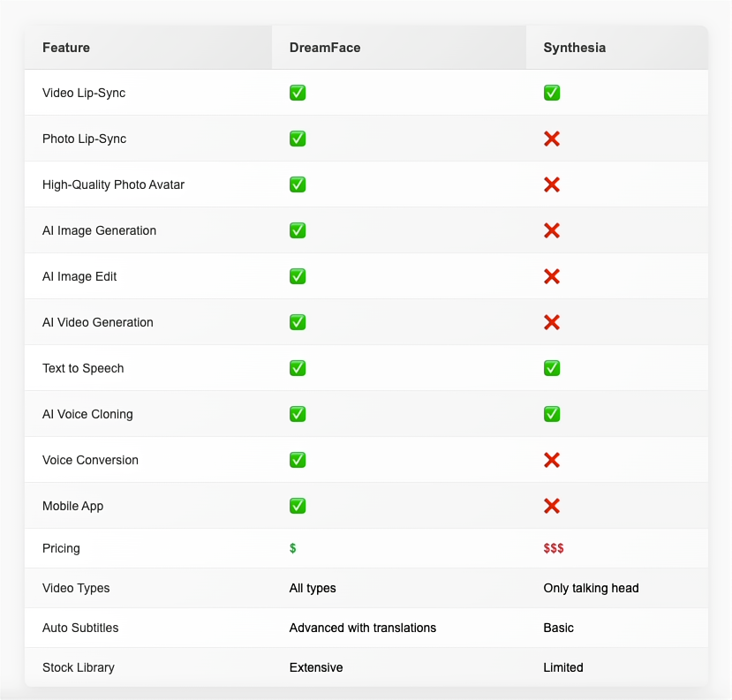Click the 'Extensive' stock library cell
This screenshot has height=700, width=732.
[x=318, y=667]
